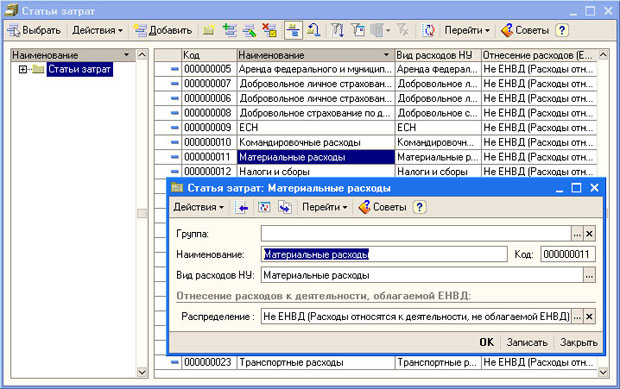Clear the Группа field with X button

[589, 234]
